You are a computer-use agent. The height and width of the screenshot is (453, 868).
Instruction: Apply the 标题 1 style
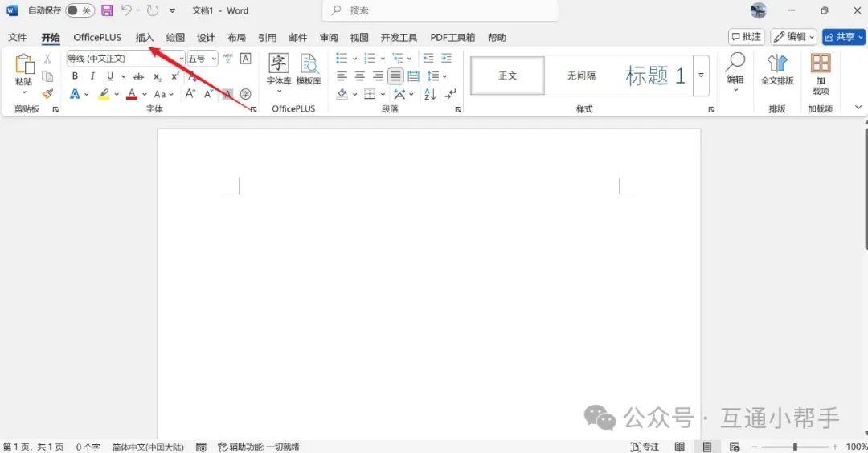pos(655,75)
